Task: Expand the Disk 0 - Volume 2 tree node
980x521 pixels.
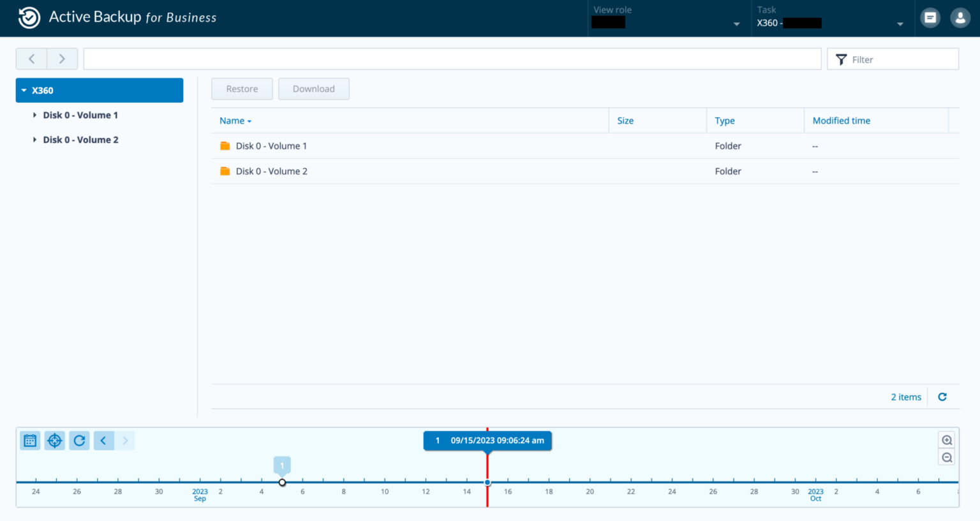Action: click(34, 139)
